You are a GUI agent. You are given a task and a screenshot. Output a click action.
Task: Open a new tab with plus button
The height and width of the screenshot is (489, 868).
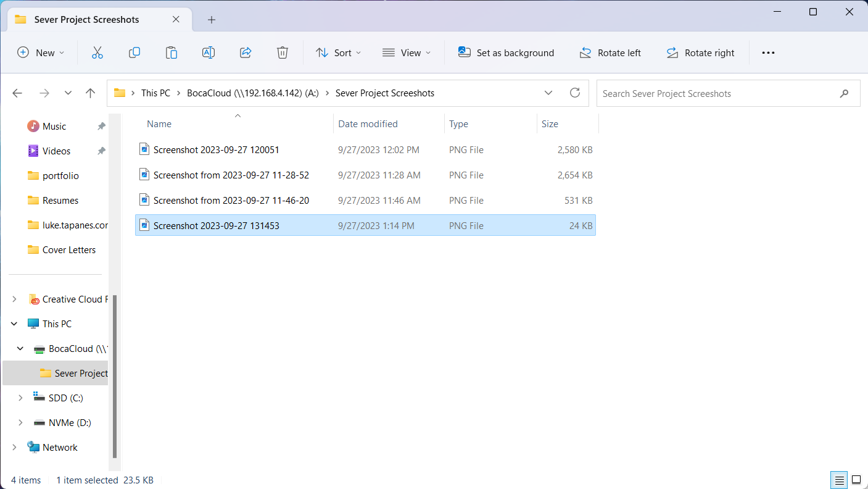[x=212, y=20]
